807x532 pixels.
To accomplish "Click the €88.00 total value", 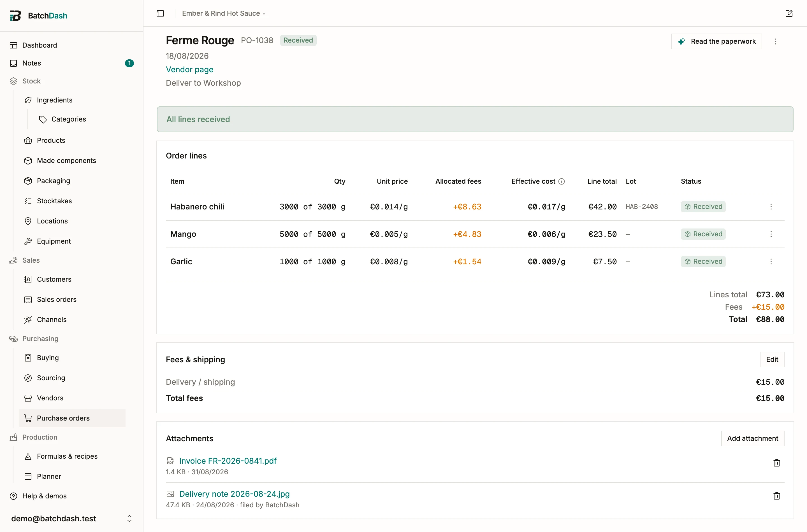I will point(770,319).
